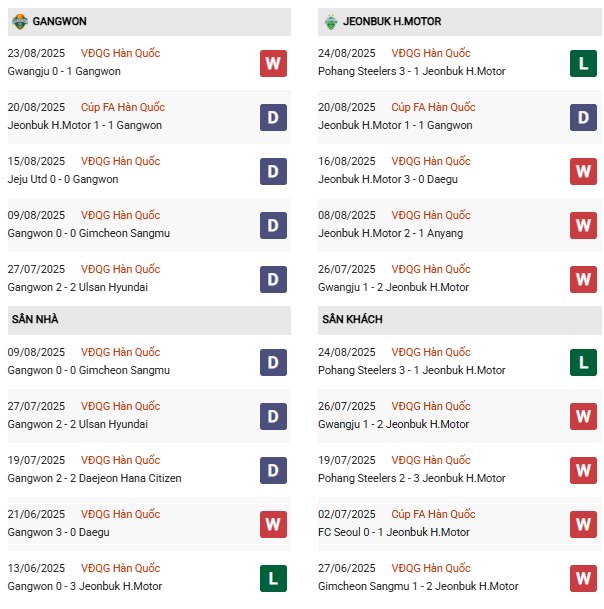Select the SÂN KHÁCH section header
This screenshot has height=609, width=604.
tap(352, 319)
